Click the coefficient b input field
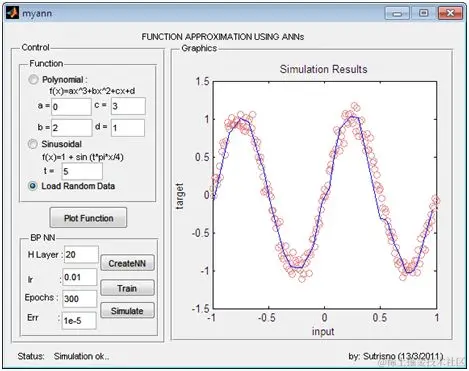469x371 pixels. pyautogui.click(x=71, y=128)
